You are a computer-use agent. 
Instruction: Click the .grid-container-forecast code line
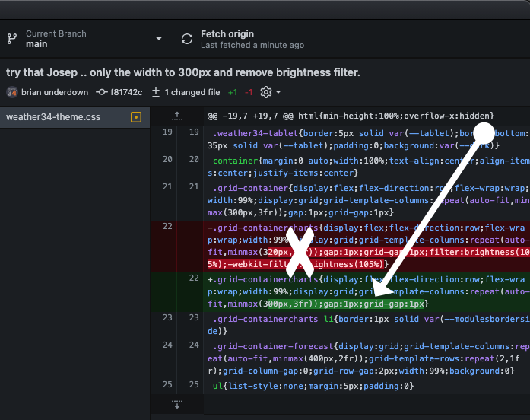[367, 358]
